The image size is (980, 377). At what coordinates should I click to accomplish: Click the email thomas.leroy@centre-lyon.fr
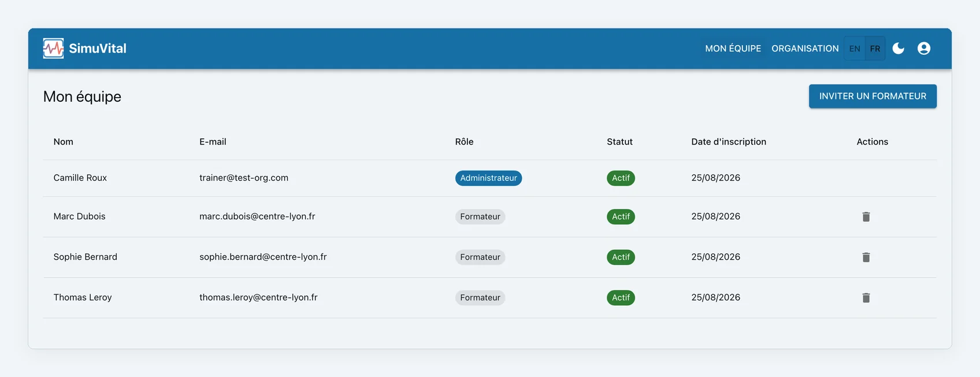[258, 297]
